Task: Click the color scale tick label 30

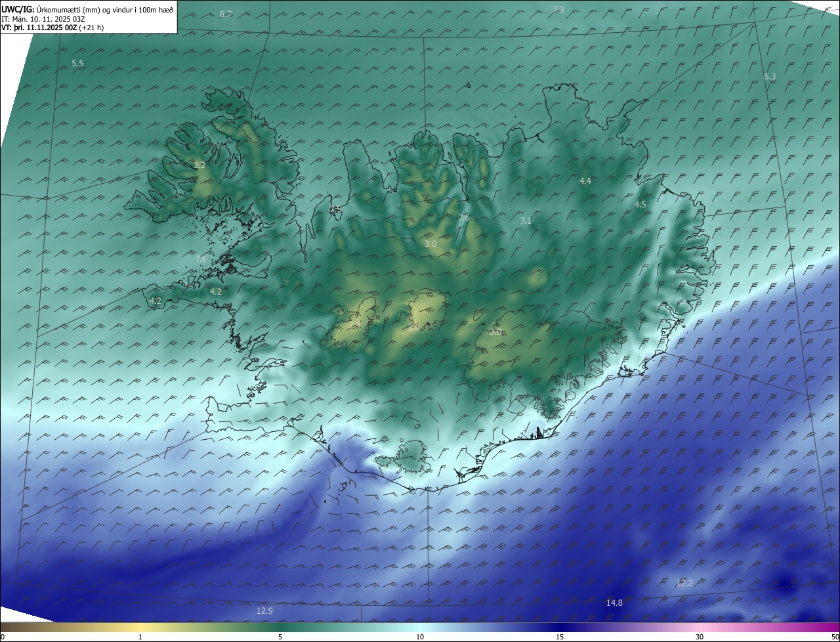Action: pos(700,637)
